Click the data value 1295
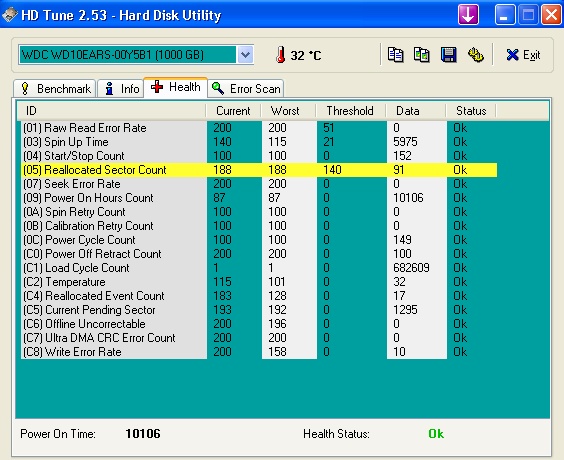This screenshot has height=460, width=564. point(405,310)
